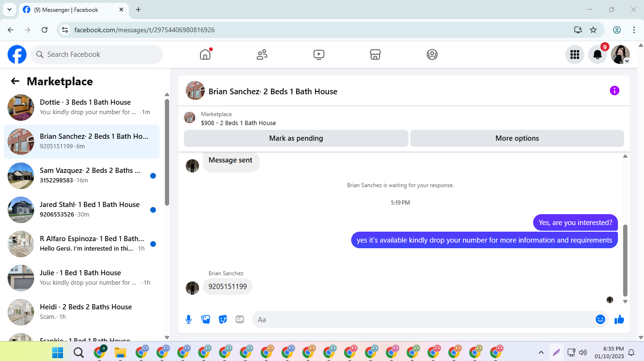644x361 pixels.
Task: Click the Mark as pending button
Action: pos(296,138)
